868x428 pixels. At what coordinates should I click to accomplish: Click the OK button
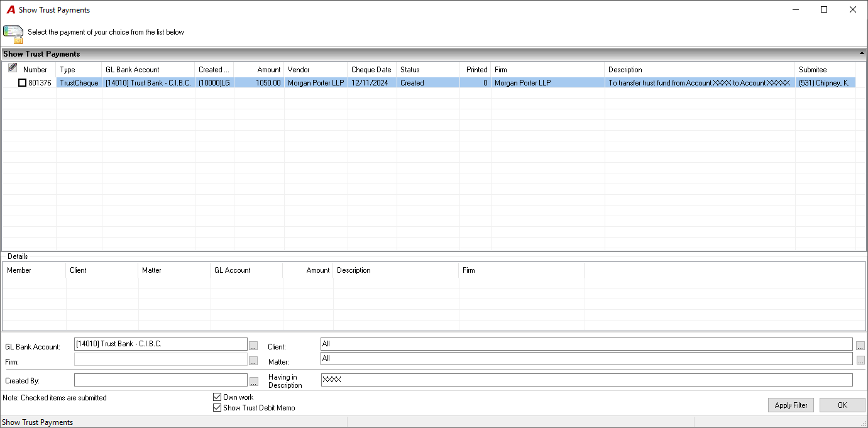(842, 405)
